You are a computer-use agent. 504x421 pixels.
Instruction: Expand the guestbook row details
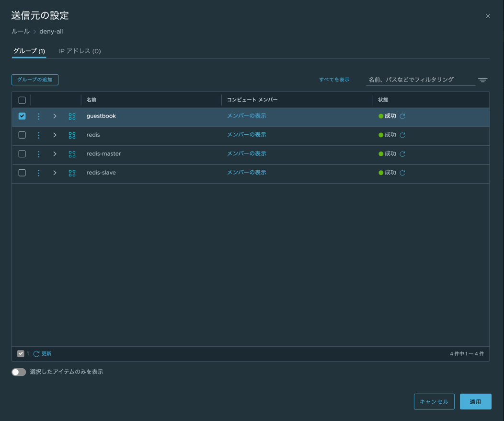(x=55, y=117)
